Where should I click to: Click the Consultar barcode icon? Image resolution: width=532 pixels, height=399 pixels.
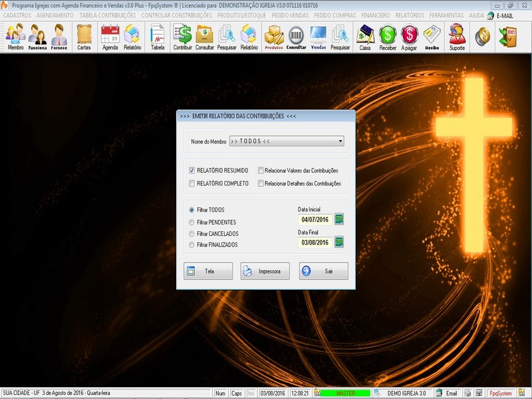[x=296, y=37]
